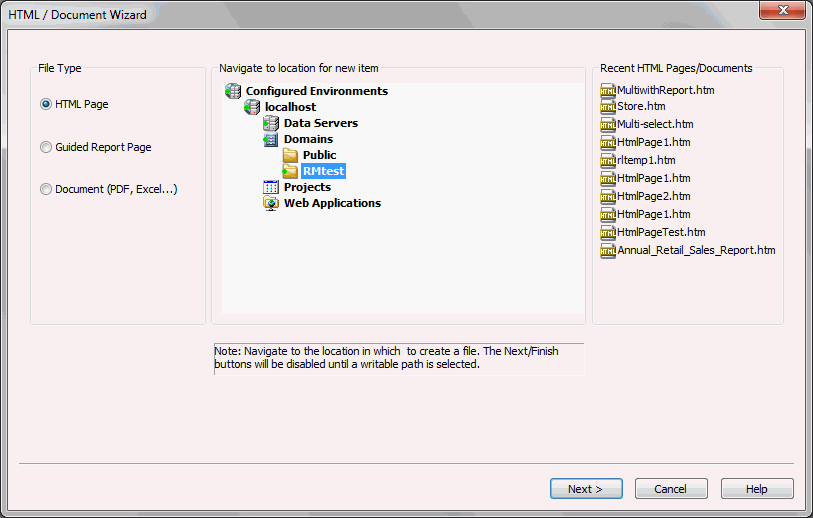Open the Help button
This screenshot has height=518, width=813.
point(757,489)
